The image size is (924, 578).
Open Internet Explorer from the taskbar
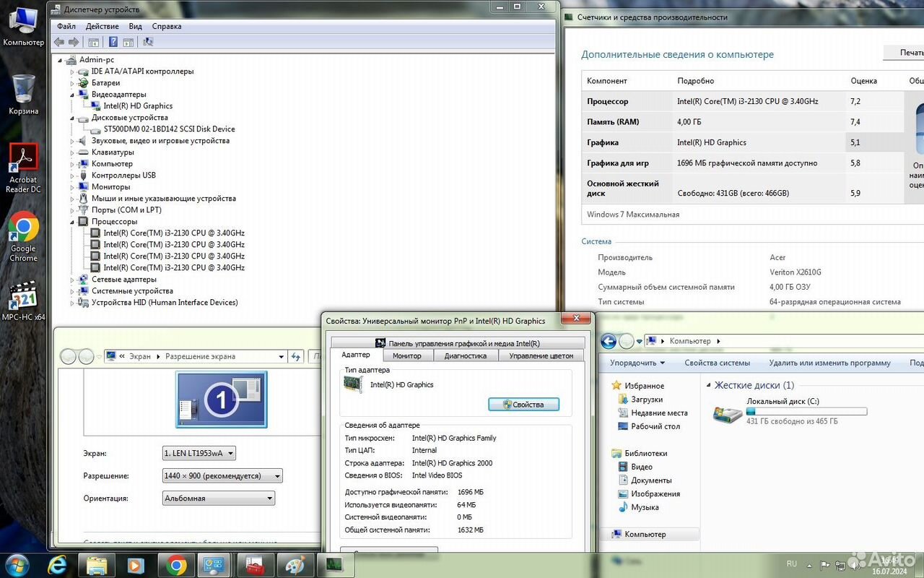coord(58,565)
